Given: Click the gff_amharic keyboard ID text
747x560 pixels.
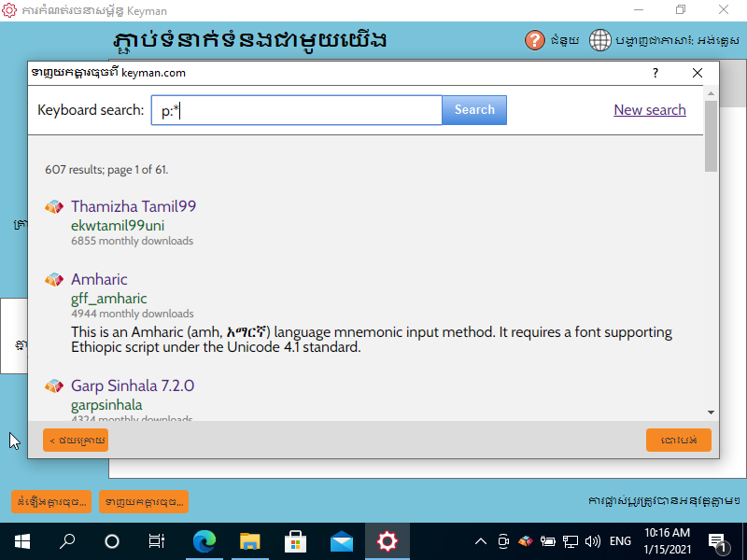Looking at the screenshot, I should [x=109, y=299].
